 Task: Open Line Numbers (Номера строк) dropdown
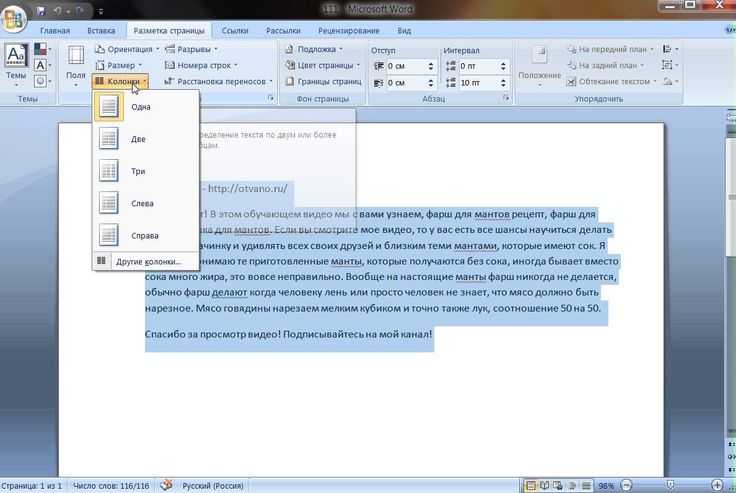tap(201, 65)
